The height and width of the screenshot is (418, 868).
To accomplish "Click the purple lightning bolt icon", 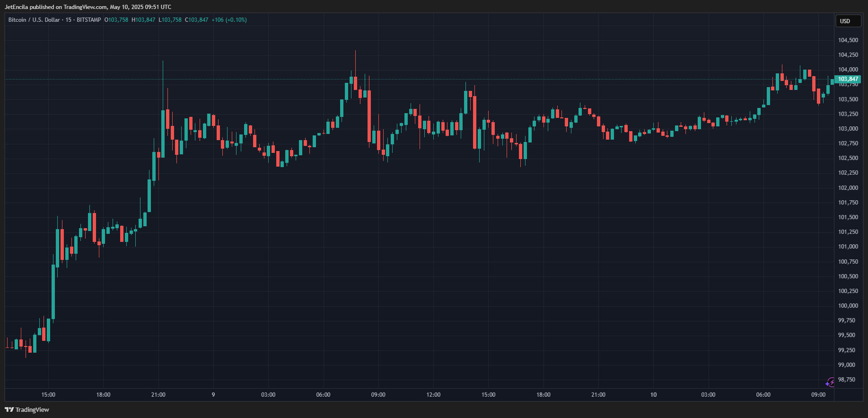I will pos(831,382).
